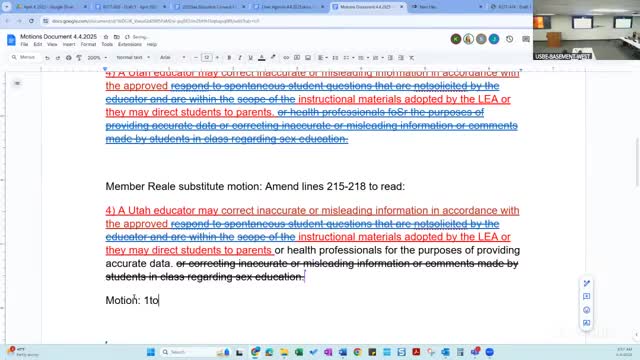
Task: Toggle underline formatting
Action: [x=251, y=58]
